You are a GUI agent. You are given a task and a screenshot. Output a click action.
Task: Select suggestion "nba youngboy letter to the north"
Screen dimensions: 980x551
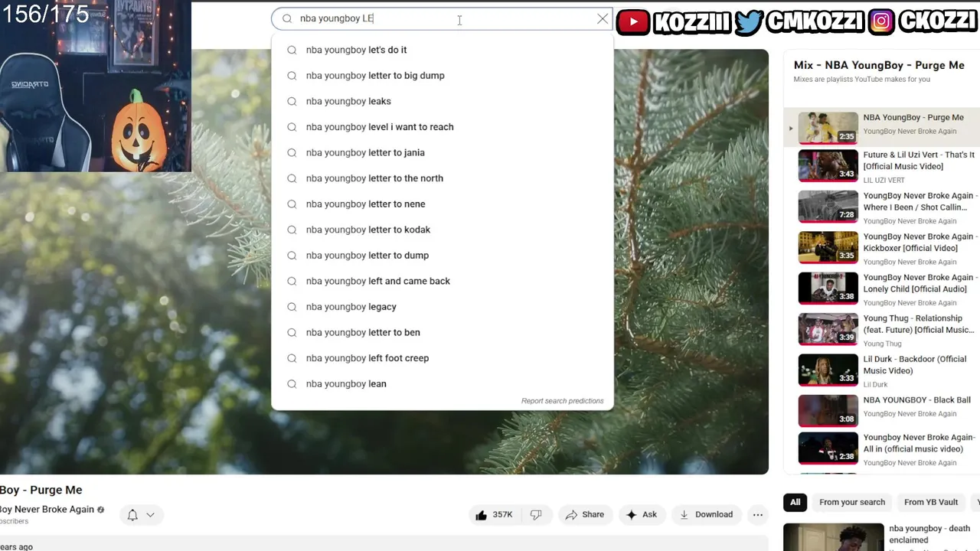click(443, 178)
